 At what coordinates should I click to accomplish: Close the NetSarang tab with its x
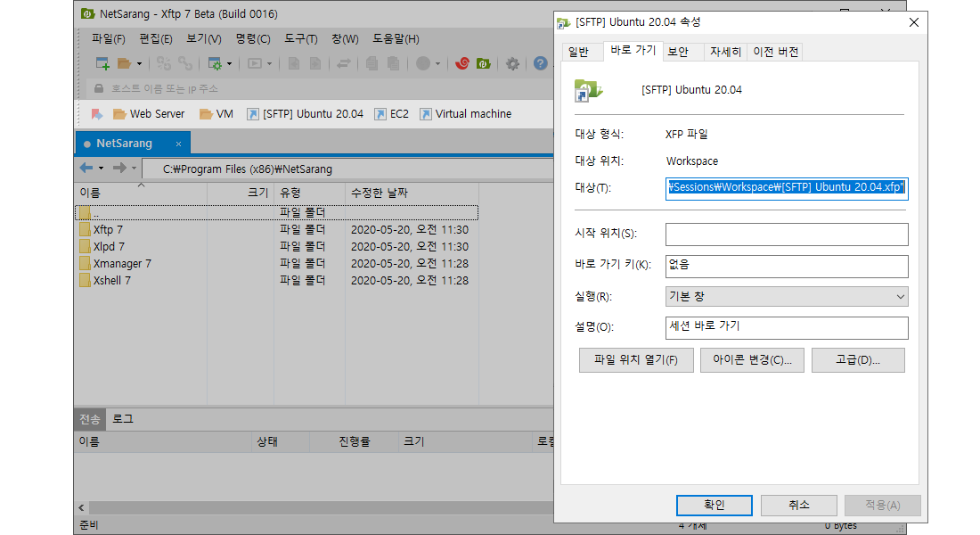tap(179, 144)
